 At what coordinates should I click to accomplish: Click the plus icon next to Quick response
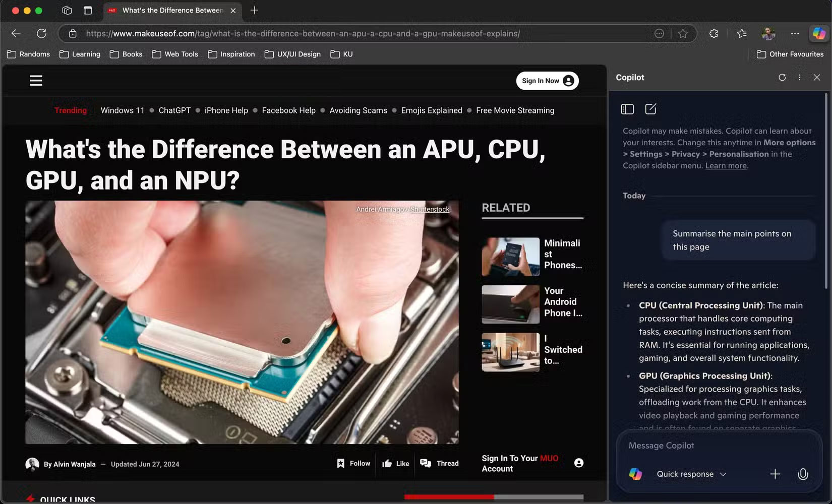pos(776,474)
